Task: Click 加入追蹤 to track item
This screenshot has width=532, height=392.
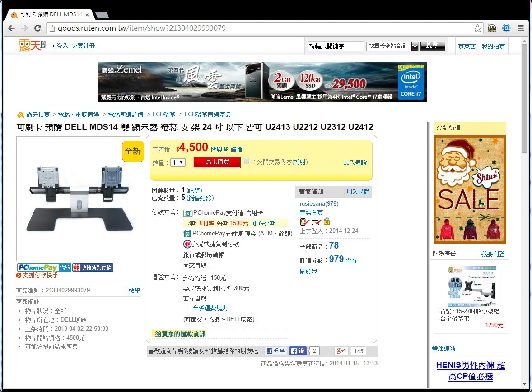Action: (355, 163)
